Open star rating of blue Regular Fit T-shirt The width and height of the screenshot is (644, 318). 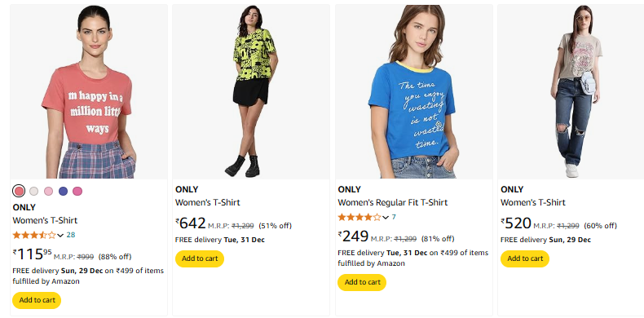click(359, 217)
